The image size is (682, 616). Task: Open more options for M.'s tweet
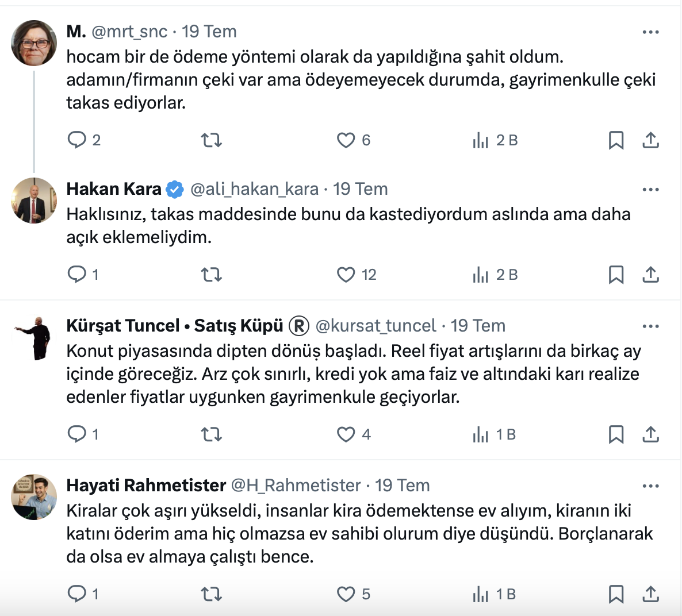(x=650, y=32)
